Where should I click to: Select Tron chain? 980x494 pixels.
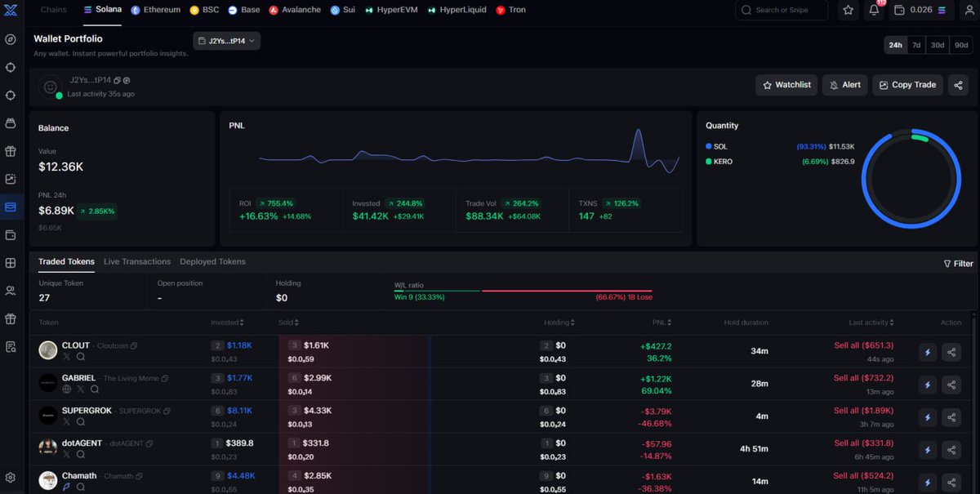click(510, 10)
